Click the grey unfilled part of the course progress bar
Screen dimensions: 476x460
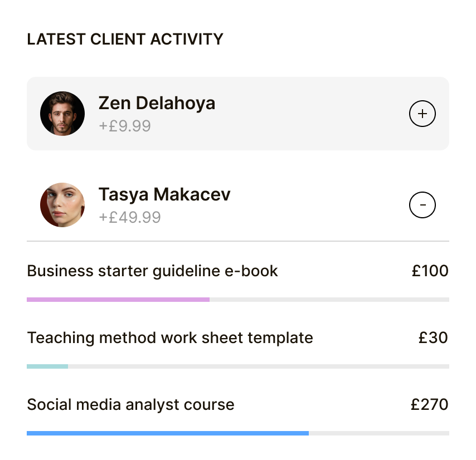[x=379, y=433]
